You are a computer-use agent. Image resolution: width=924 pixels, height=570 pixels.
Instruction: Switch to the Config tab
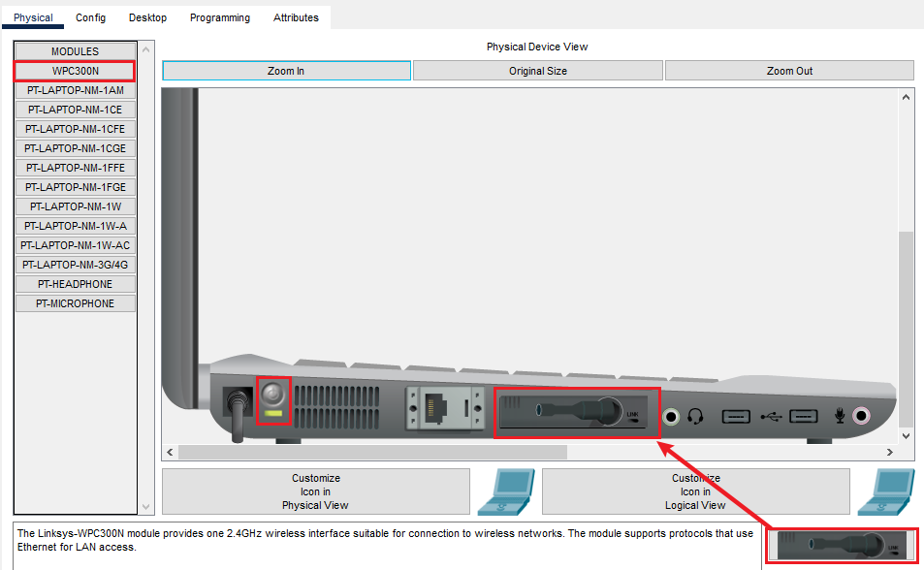(x=90, y=17)
